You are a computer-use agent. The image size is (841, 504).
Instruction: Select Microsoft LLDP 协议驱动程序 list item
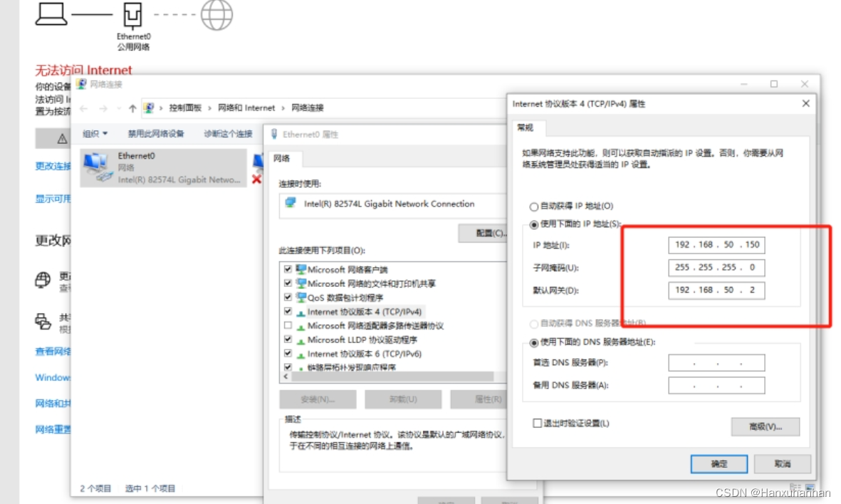click(x=362, y=340)
